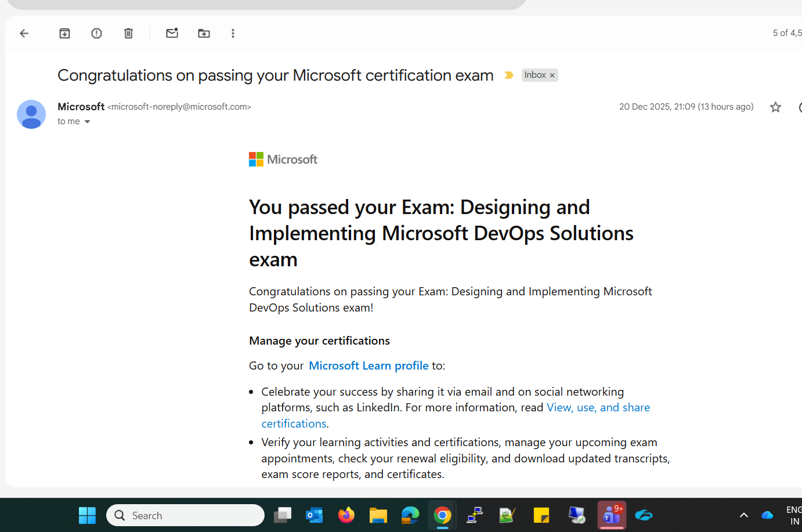
Task: Click the Manage your certifications heading
Action: [x=320, y=341]
